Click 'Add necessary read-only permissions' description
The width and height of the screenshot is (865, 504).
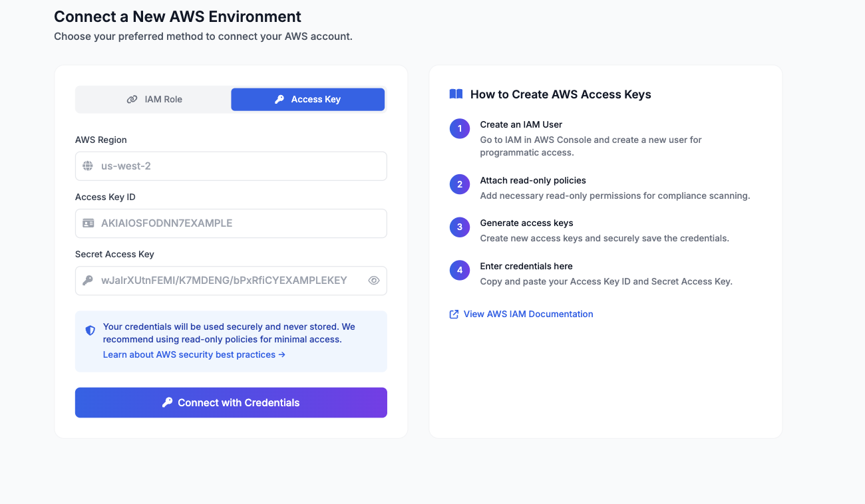[x=615, y=196]
